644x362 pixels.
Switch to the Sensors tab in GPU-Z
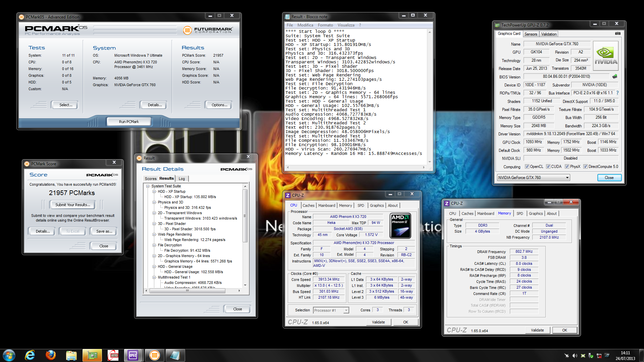pyautogui.click(x=531, y=34)
